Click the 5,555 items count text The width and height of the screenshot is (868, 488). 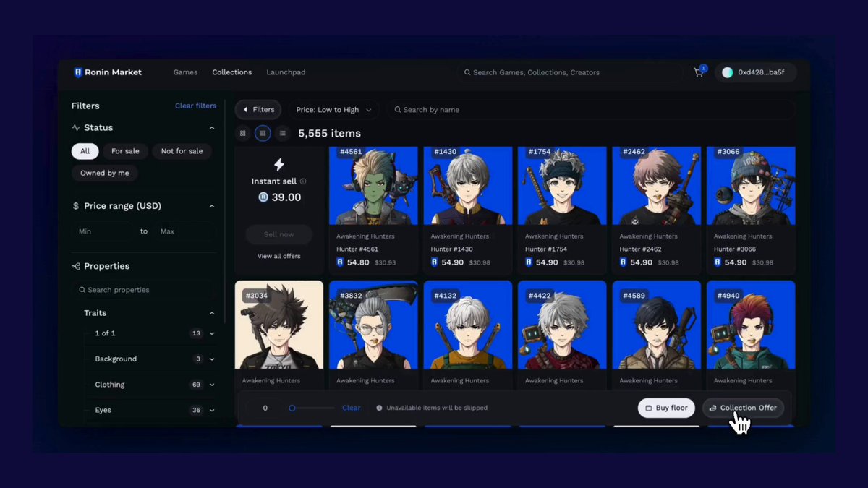329,133
